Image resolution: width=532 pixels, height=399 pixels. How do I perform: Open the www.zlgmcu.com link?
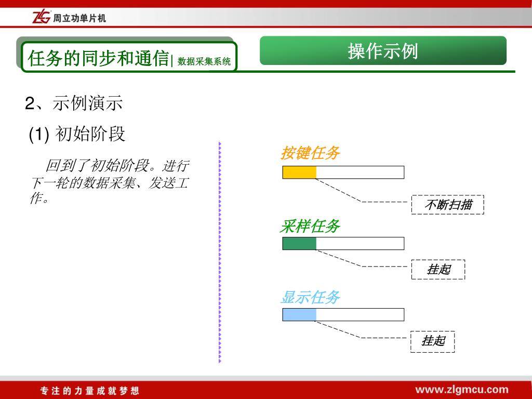[x=462, y=390]
